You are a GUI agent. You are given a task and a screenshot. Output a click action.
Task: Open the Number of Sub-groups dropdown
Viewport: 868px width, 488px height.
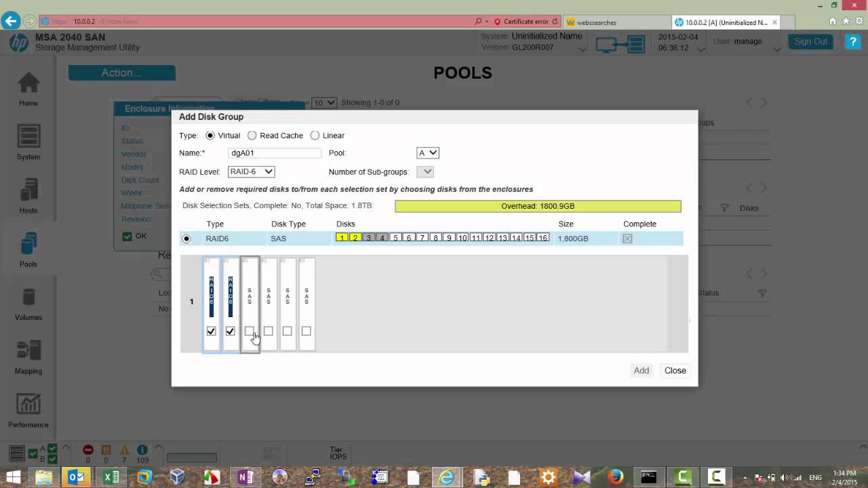click(x=425, y=172)
